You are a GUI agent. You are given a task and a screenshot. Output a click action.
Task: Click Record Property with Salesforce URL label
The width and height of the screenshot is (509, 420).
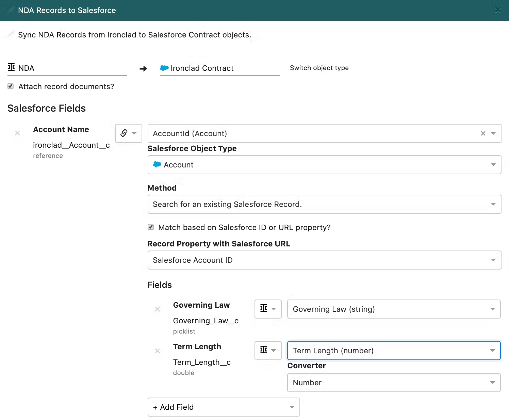coord(219,244)
